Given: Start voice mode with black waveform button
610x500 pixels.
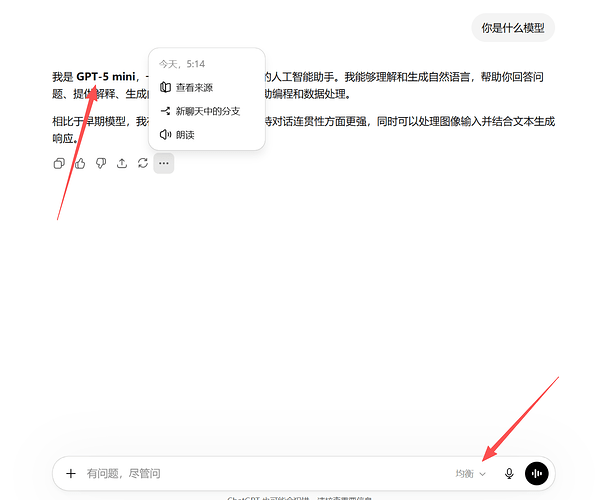Looking at the screenshot, I should pos(537,474).
